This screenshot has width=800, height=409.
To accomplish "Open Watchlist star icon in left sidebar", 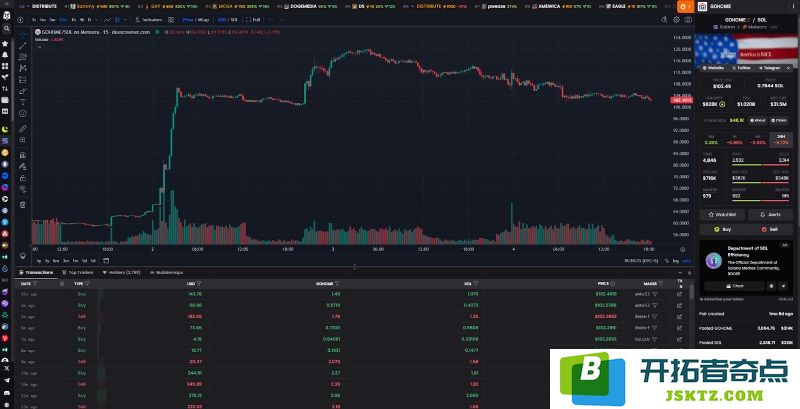I will 5,44.
